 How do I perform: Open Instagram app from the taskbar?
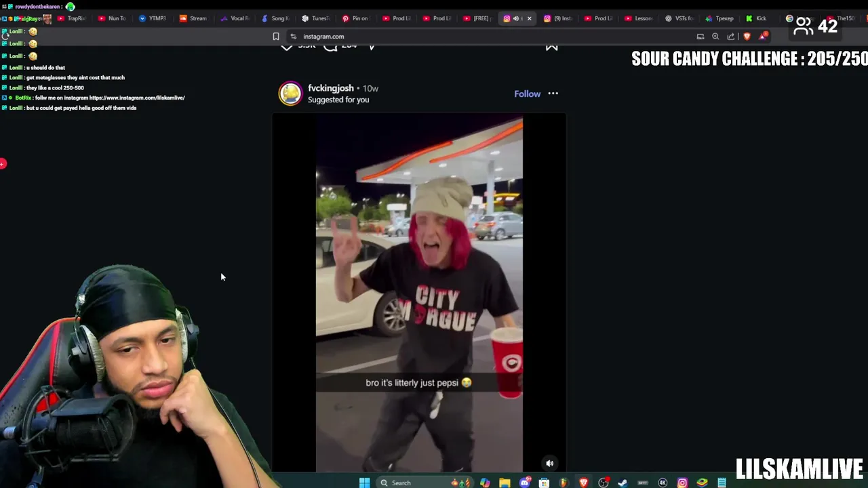click(x=682, y=483)
